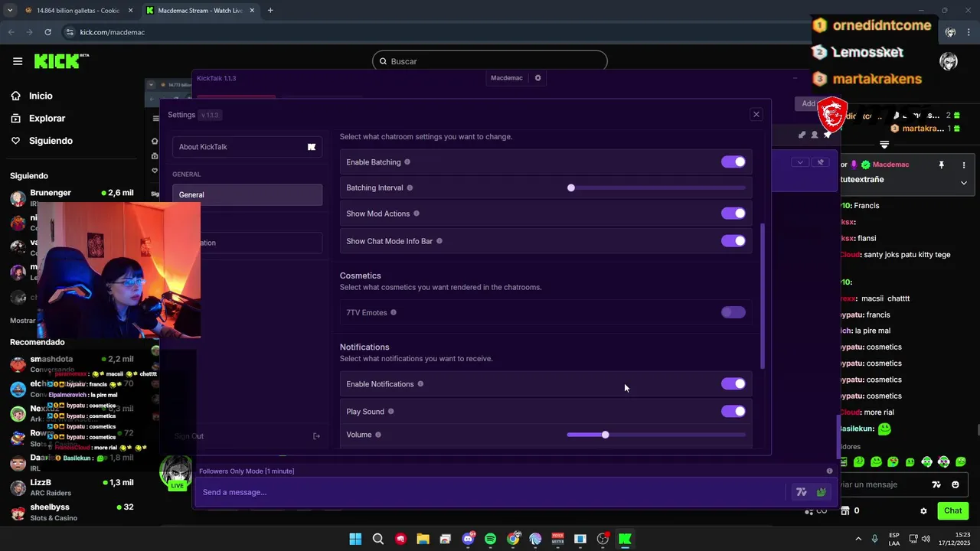Image resolution: width=980 pixels, height=551 pixels.
Task: Expand the chevron button in KickTalk pinned message
Action: (800, 162)
